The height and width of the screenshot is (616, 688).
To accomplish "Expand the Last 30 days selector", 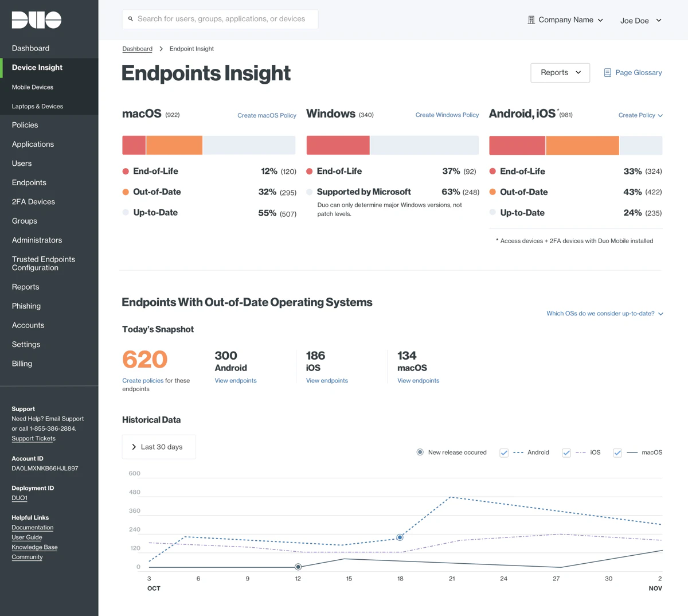I will click(159, 447).
